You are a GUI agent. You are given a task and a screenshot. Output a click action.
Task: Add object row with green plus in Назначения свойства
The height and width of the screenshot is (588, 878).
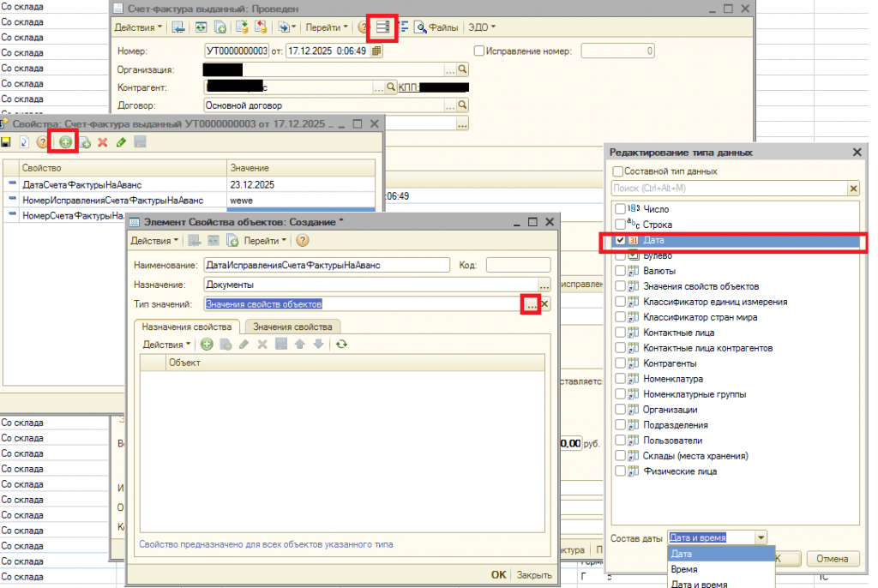tap(207, 345)
